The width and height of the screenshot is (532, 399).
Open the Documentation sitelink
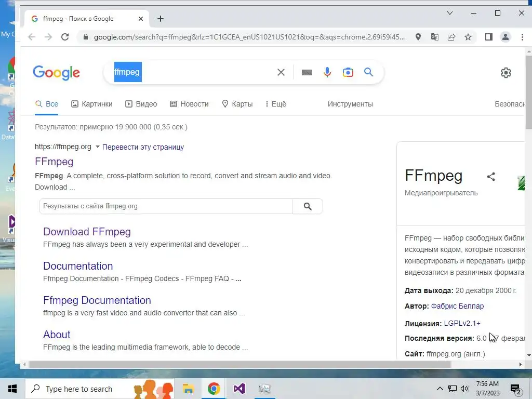(x=78, y=266)
